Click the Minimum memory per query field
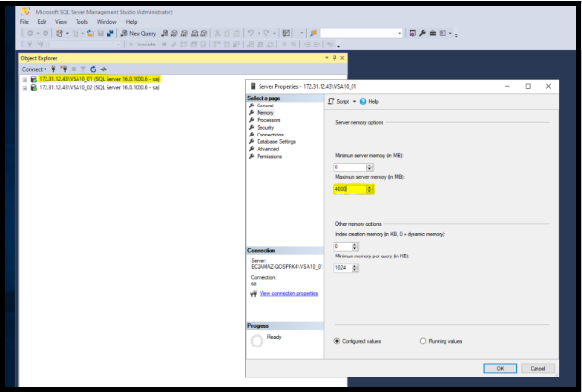The height and width of the screenshot is (392, 582). 343,268
